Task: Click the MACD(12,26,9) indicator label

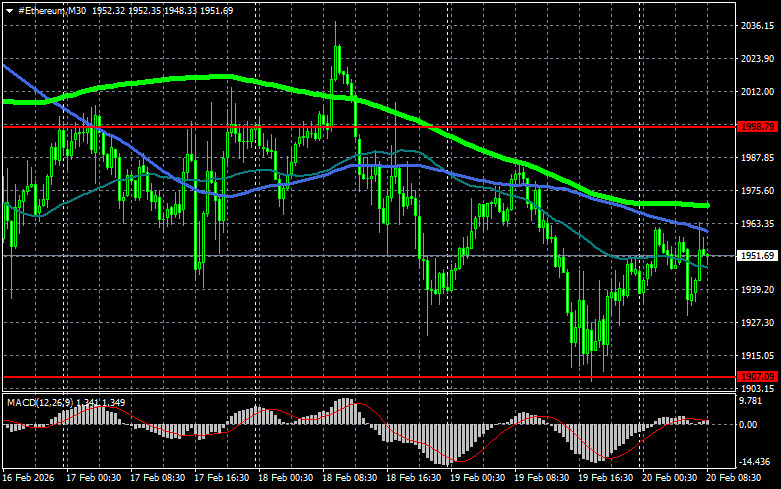Action: click(38, 402)
